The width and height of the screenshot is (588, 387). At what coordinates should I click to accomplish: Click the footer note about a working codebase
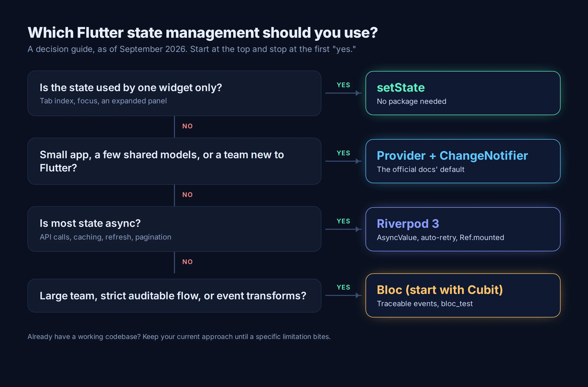[179, 337]
